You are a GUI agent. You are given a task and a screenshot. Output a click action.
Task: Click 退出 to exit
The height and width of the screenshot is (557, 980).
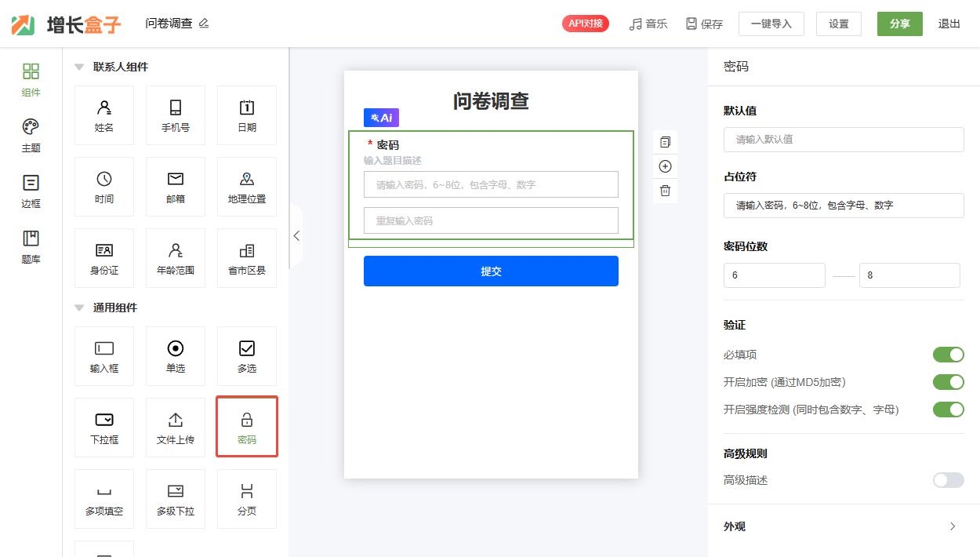point(949,24)
